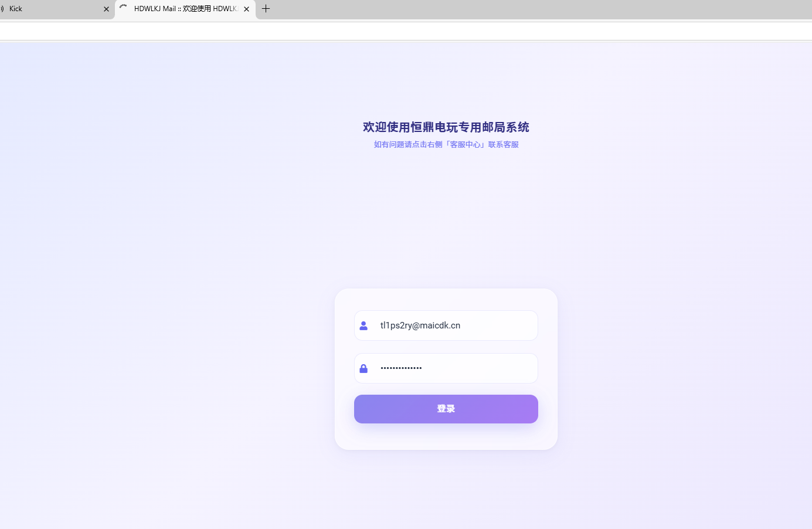Select the HDWLKJ Mail tab
The image size is (812, 529).
click(185, 9)
